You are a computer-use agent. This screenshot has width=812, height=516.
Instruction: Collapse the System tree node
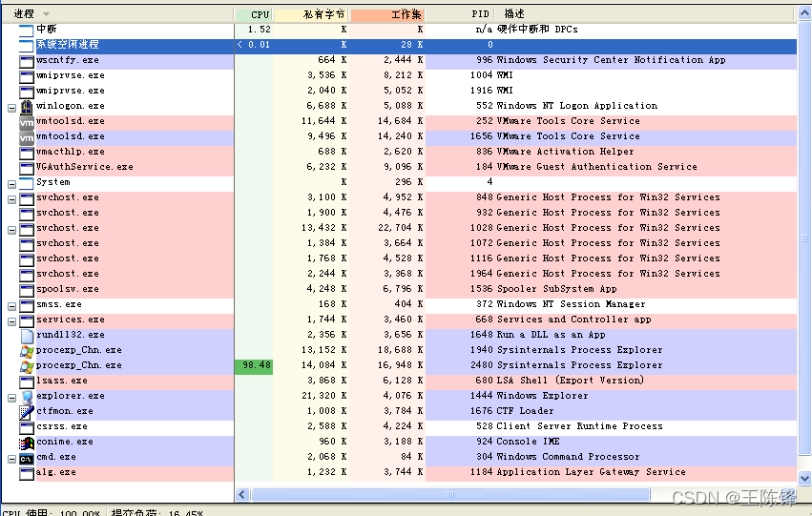(11, 184)
